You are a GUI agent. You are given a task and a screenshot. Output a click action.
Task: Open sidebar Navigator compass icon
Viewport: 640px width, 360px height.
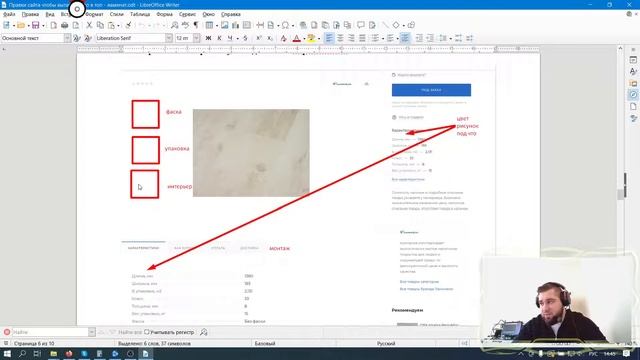(633, 95)
